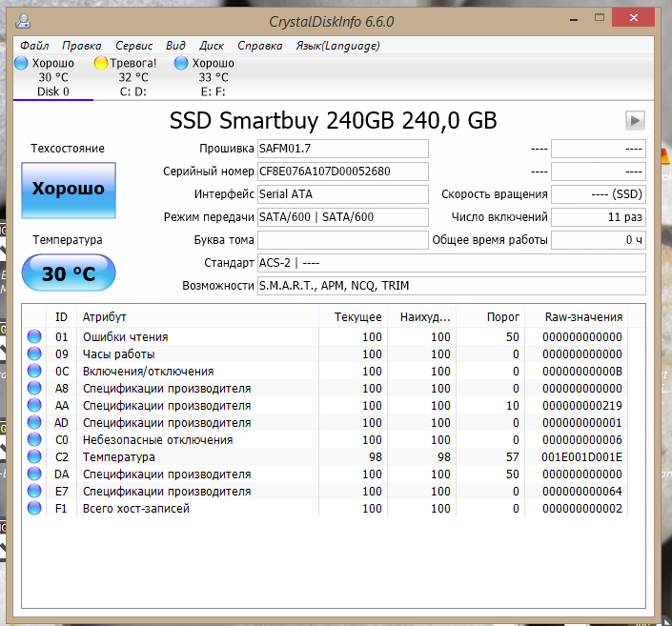Open the Сервис menu

click(133, 46)
